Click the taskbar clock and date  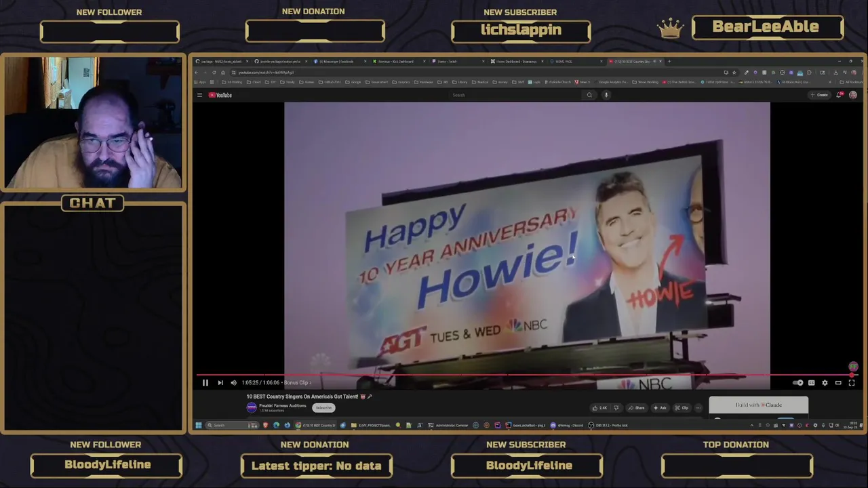point(852,426)
